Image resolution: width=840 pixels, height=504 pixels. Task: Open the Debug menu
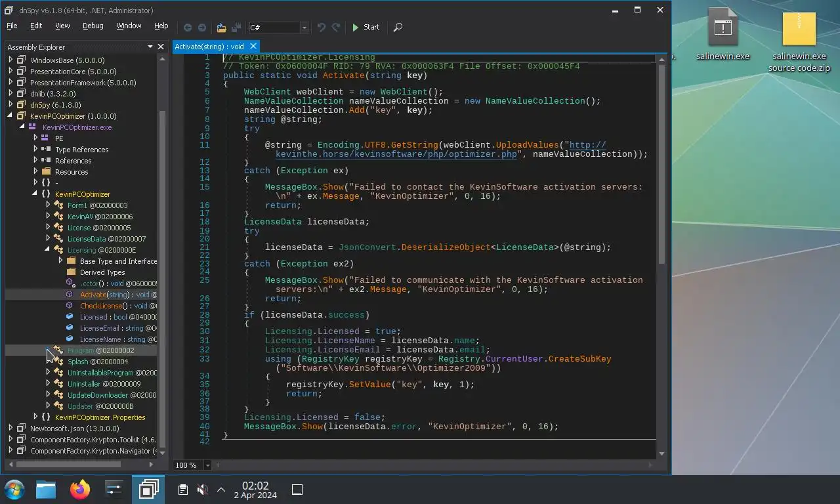pos(93,26)
